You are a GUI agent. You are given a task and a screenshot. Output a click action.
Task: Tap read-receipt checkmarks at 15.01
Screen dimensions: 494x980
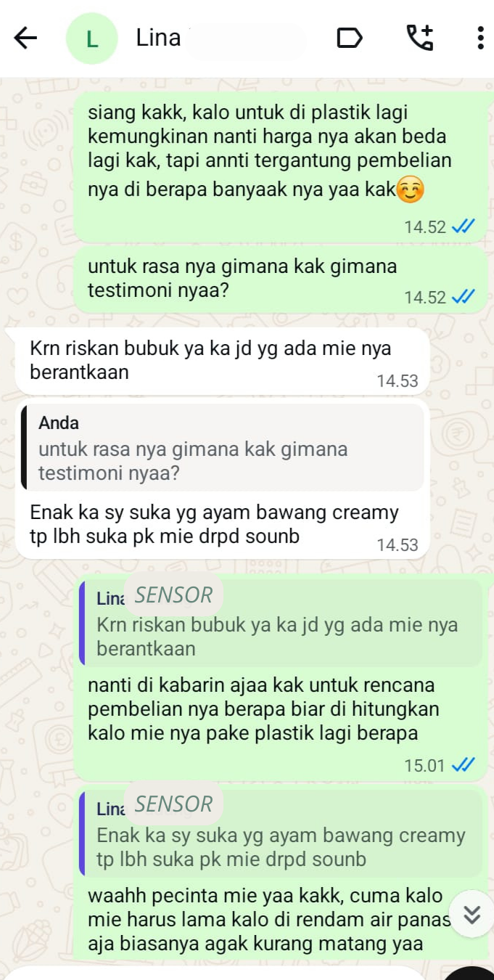(x=463, y=764)
